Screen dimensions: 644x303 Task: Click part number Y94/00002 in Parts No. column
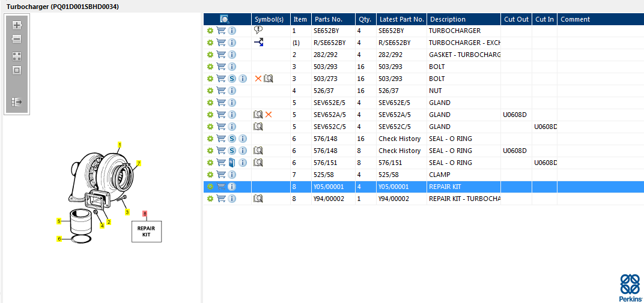329,199
